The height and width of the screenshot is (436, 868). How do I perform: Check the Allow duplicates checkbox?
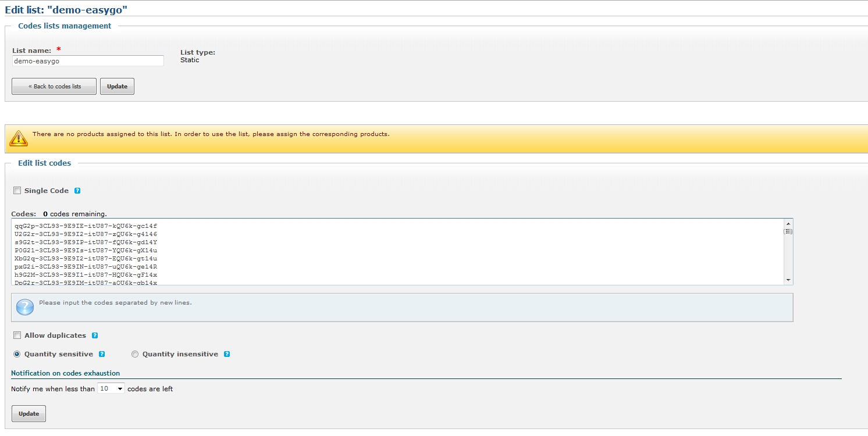click(x=17, y=335)
